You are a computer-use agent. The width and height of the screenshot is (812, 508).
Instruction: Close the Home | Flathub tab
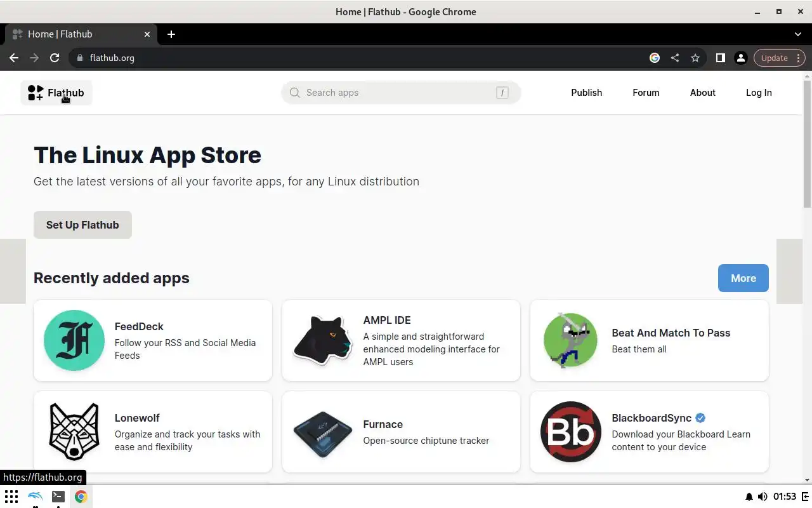click(147, 34)
